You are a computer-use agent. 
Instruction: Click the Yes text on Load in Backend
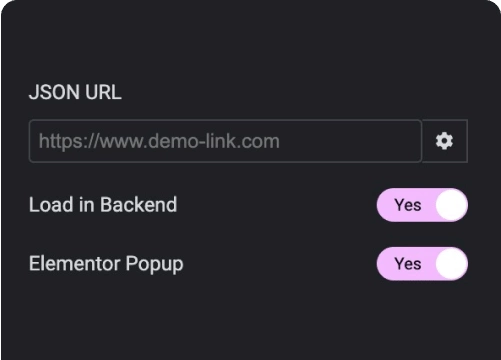(408, 205)
